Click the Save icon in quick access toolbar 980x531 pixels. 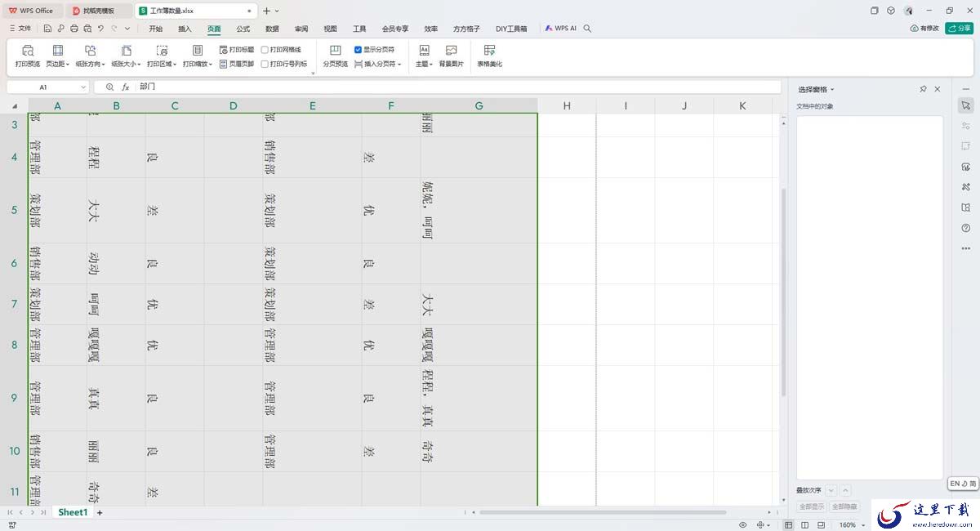tap(48, 28)
